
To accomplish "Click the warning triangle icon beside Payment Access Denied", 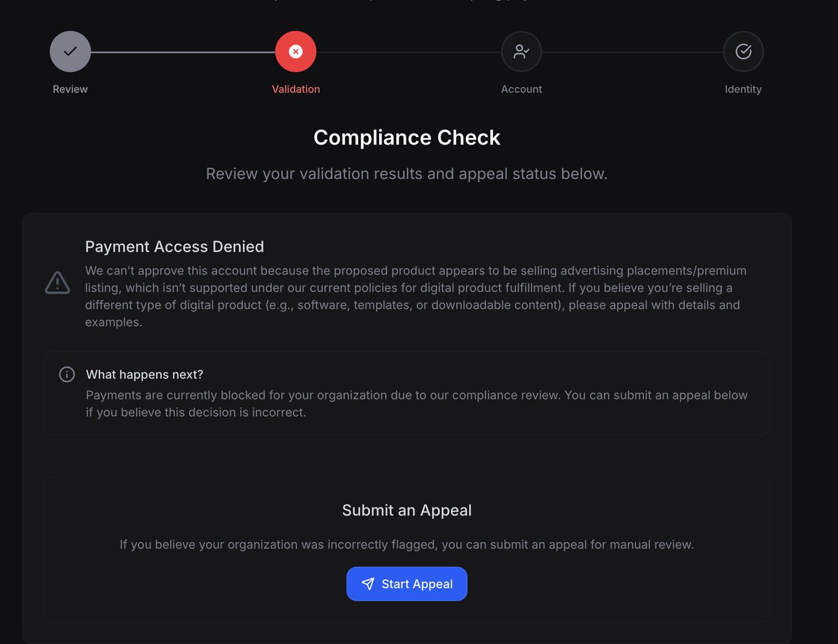I will tap(57, 282).
